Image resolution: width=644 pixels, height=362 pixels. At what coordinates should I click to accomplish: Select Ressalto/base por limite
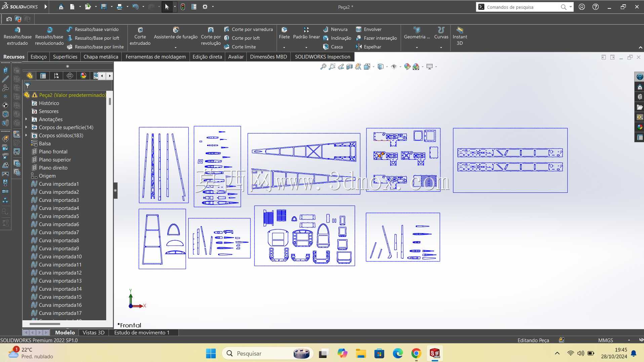coord(95,47)
